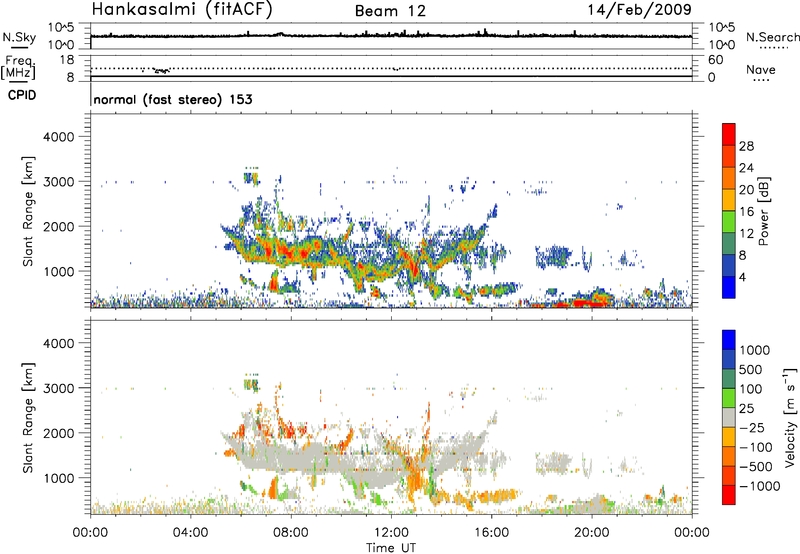
Task: Click 'Slant Range [km]' label of velocity panel
Action: coord(28,417)
